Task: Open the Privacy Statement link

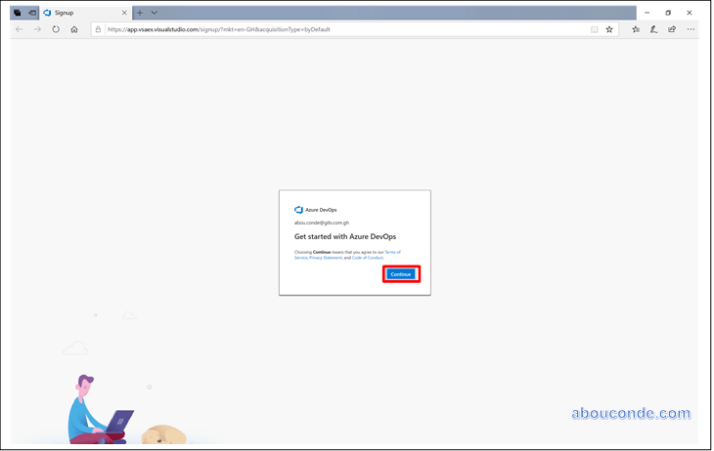Action: pos(325,258)
